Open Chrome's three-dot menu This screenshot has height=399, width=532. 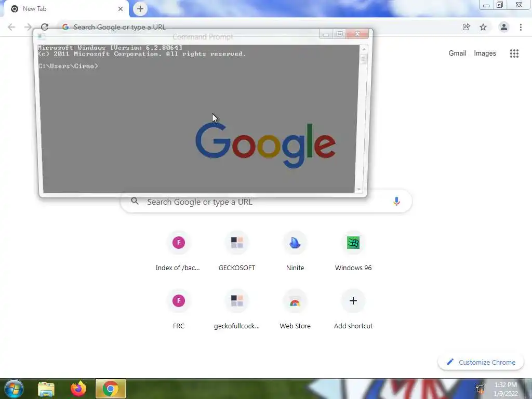[x=521, y=27]
